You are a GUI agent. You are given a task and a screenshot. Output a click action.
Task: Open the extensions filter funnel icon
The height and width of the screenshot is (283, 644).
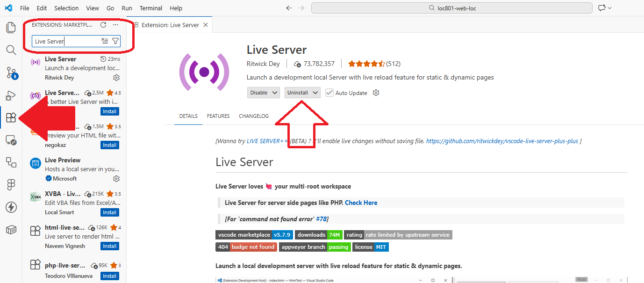point(115,41)
